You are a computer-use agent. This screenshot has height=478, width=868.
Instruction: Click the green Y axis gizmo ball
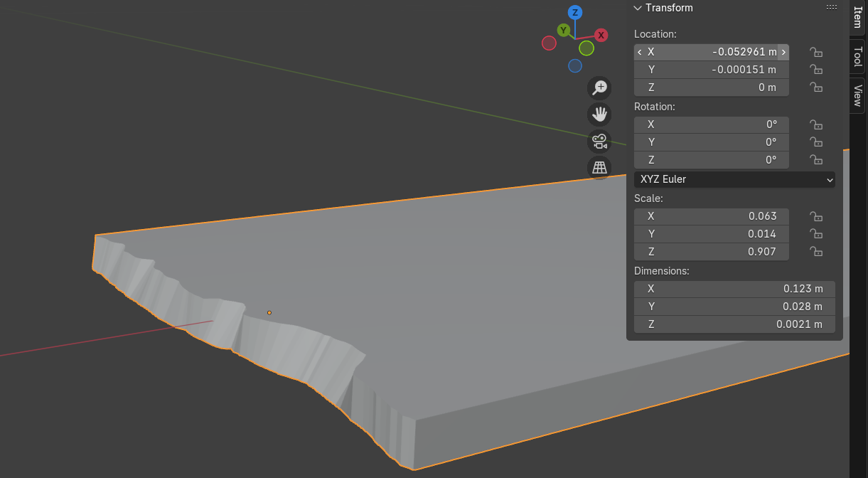click(563, 30)
